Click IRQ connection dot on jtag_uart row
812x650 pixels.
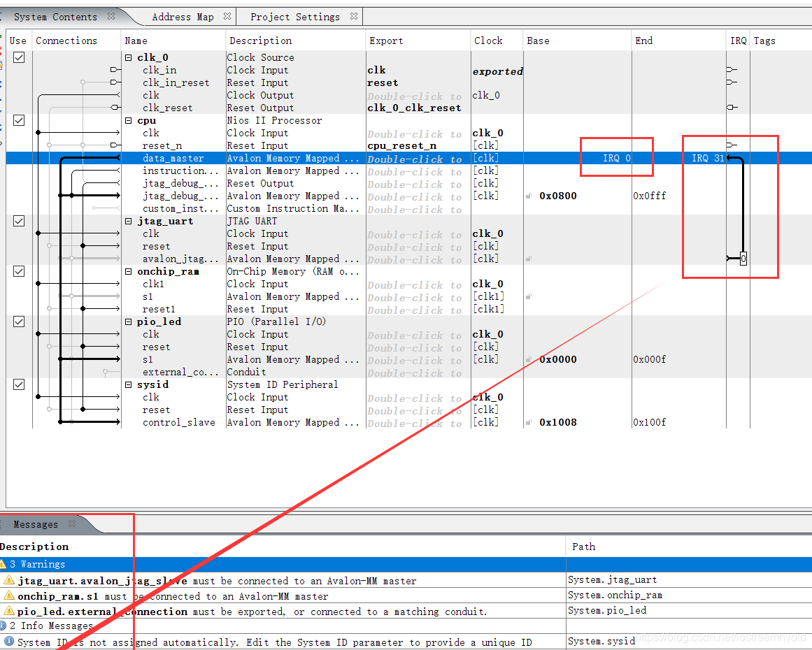[x=743, y=258]
